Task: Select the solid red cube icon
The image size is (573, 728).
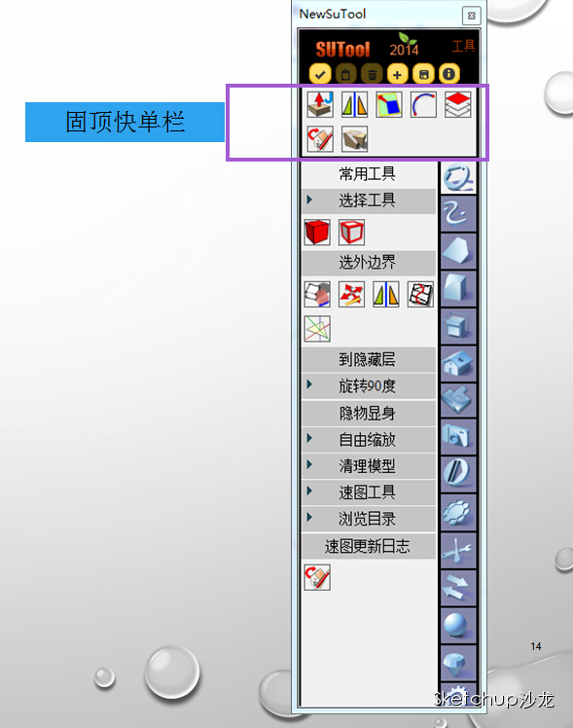Action: [x=317, y=233]
